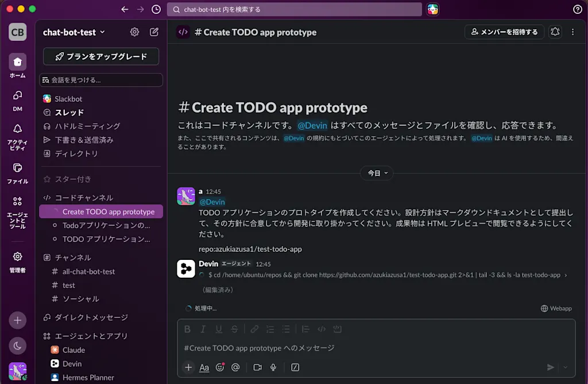Screen dimensions: 588x384
Task: Open 管理者 gear icon
Action: click(x=18, y=257)
